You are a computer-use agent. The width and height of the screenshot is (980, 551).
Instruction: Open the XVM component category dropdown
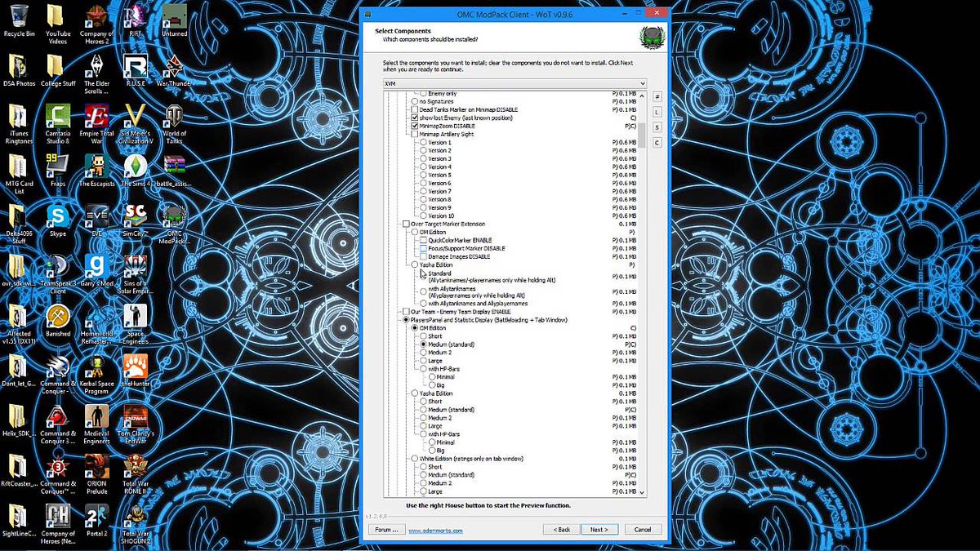pyautogui.click(x=514, y=83)
